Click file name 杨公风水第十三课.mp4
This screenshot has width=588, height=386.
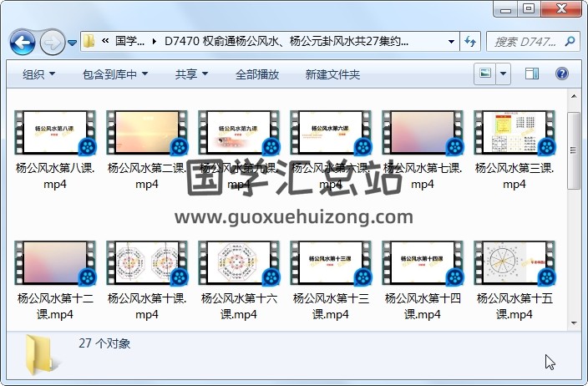point(331,306)
